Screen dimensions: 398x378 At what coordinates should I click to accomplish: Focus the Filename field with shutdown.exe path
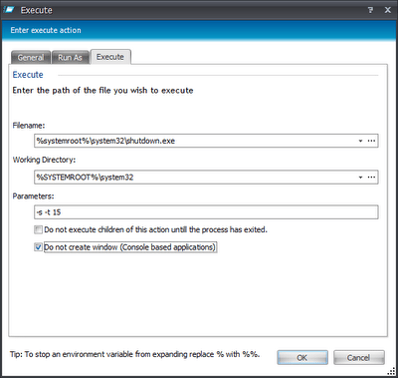[195, 141]
